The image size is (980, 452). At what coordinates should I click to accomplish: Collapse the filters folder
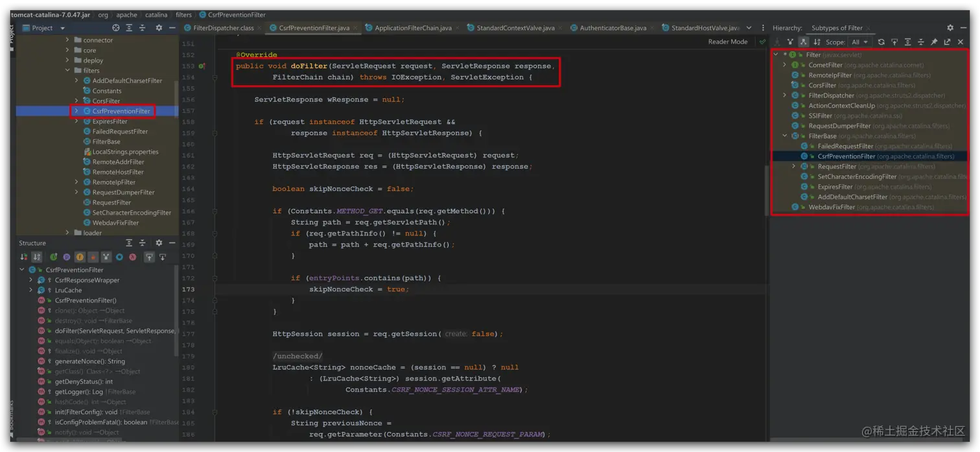tap(67, 71)
